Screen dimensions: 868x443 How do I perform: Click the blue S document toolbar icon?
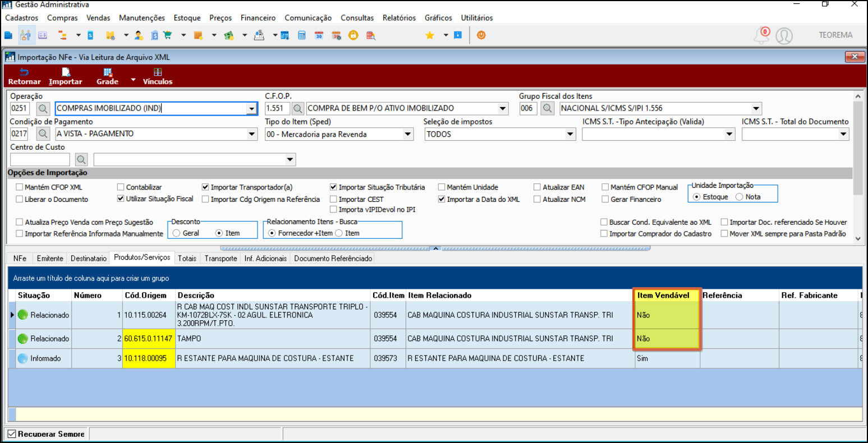90,35
